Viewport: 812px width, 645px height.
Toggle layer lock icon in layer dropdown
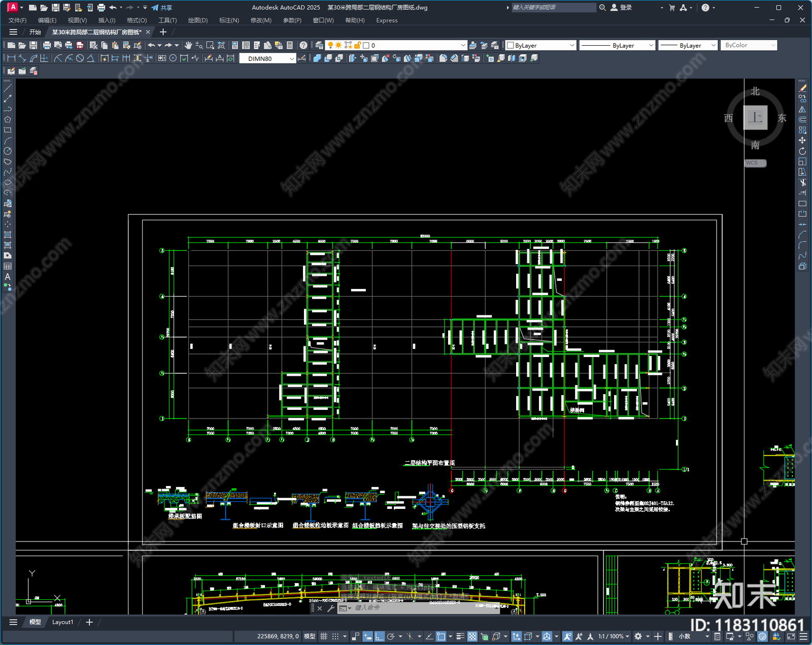point(357,45)
